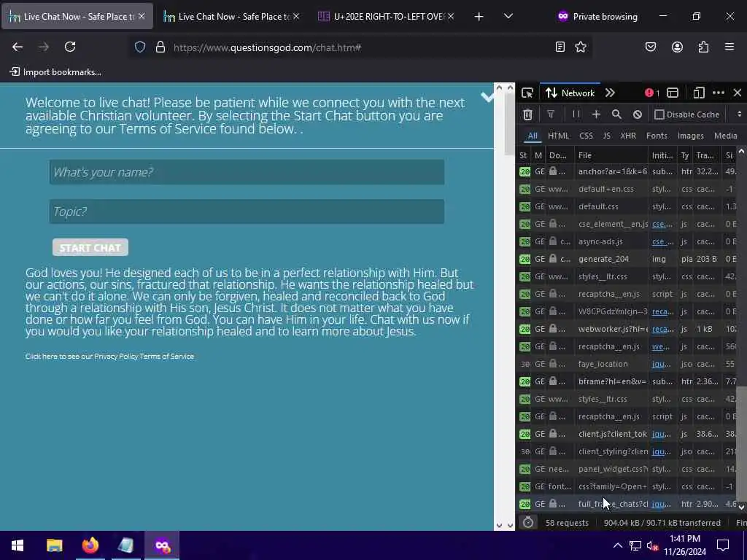The image size is (747, 560).
Task: Filter requests by Media
Action: (x=726, y=136)
